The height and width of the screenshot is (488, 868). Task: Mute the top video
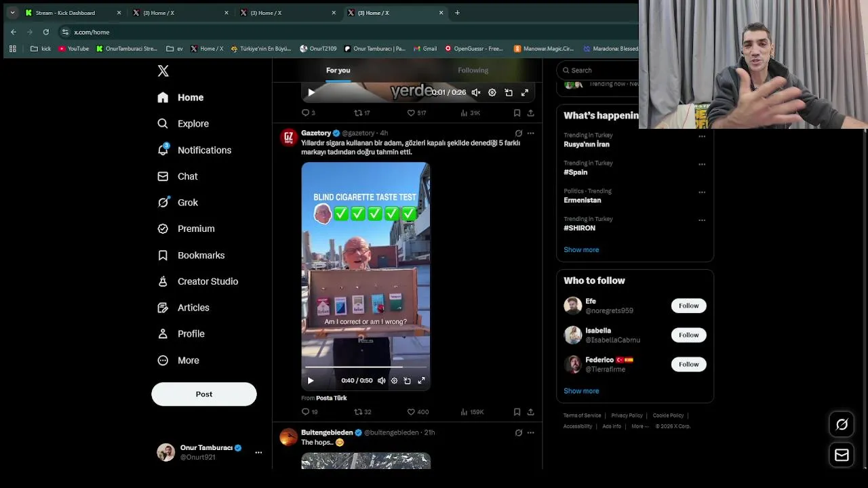pos(476,93)
